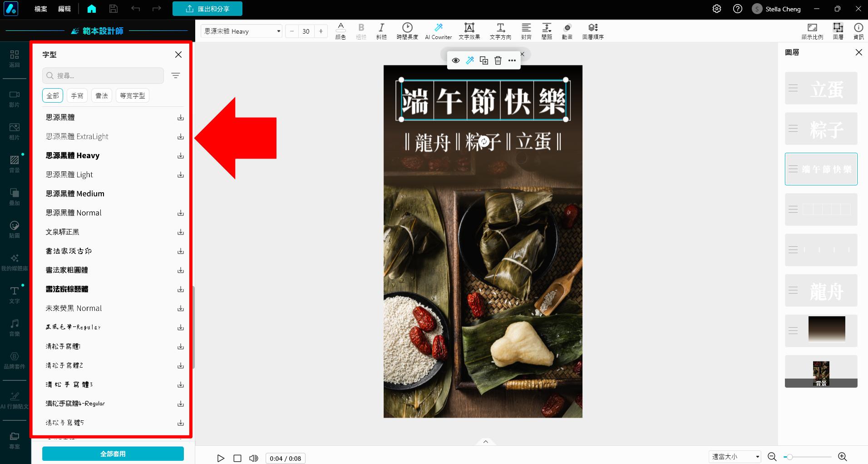Open the 適當大小 zoom level dropdown
The width and height of the screenshot is (868, 464).
point(735,457)
